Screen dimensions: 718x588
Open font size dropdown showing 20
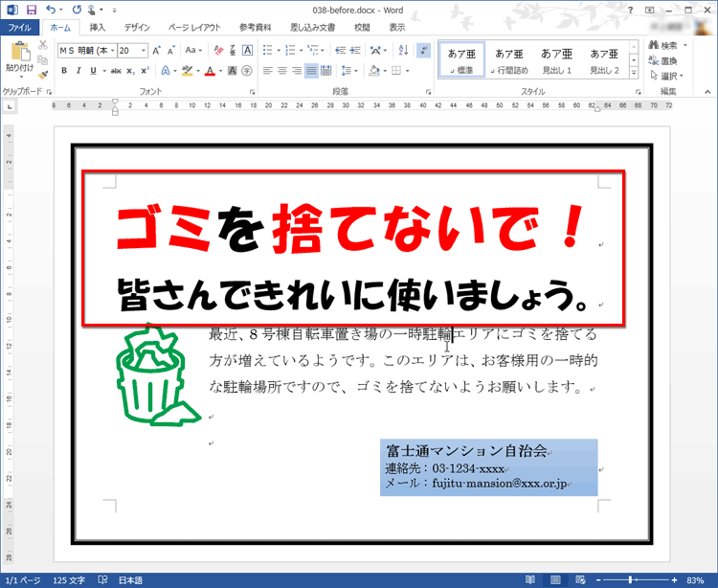pos(144,51)
